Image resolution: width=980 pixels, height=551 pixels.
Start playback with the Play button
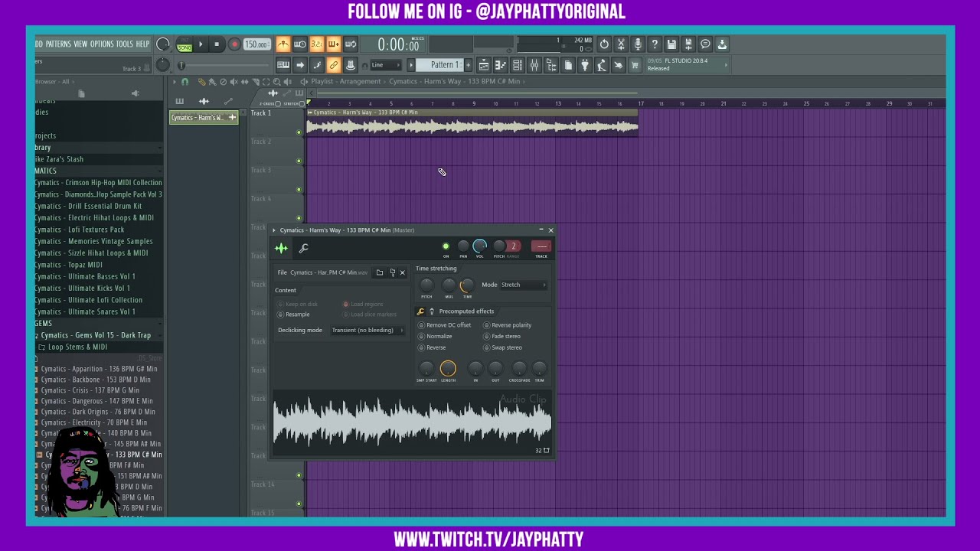point(201,44)
